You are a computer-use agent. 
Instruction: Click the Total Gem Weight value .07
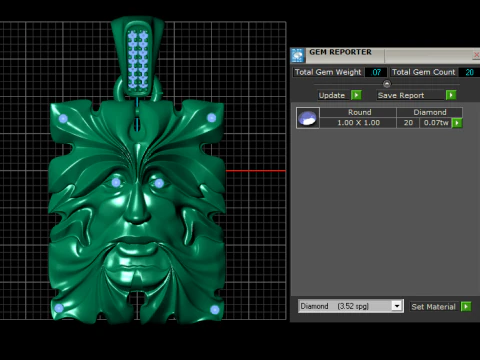376,72
